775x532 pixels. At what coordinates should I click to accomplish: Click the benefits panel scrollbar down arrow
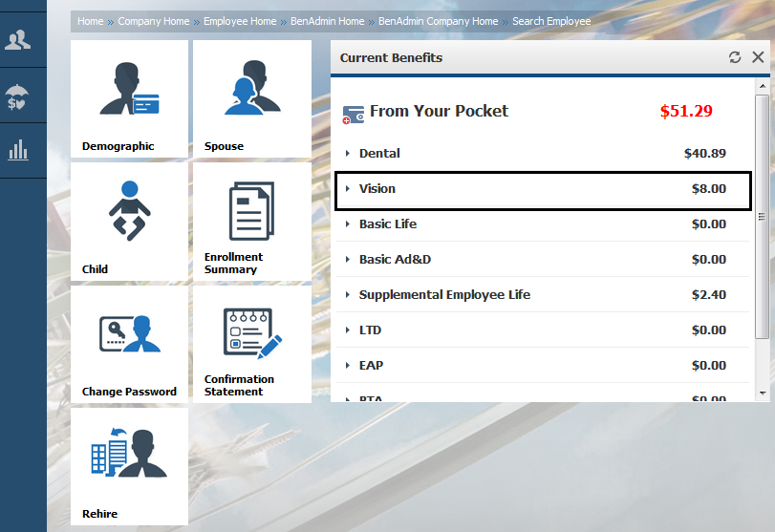click(762, 393)
